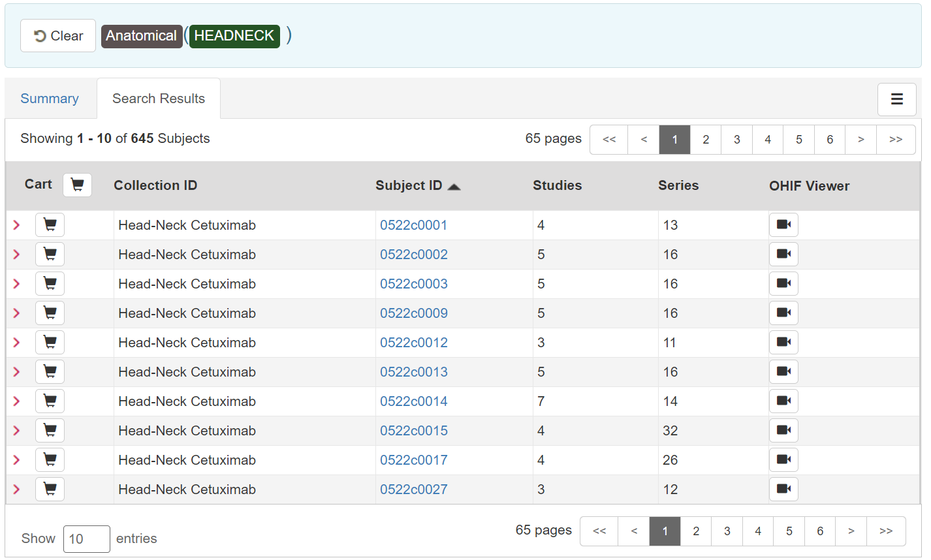
Task: Open OHIF viewer for subject 0522c0027
Action: click(x=783, y=490)
